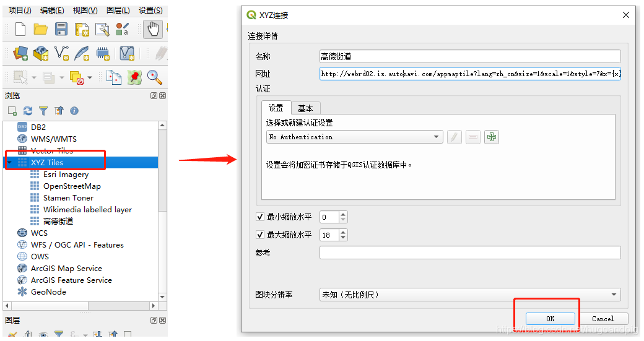Select the Pan Map hand tool
This screenshot has height=341, width=644.
point(152,29)
